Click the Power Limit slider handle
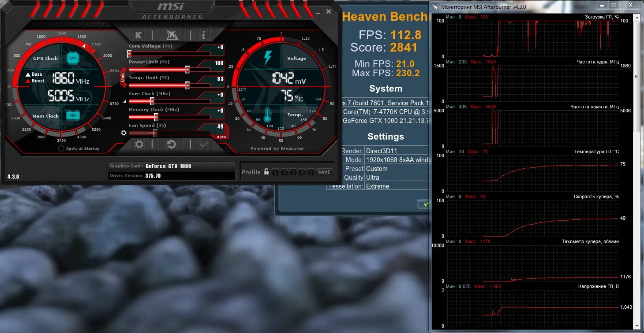 click(187, 70)
